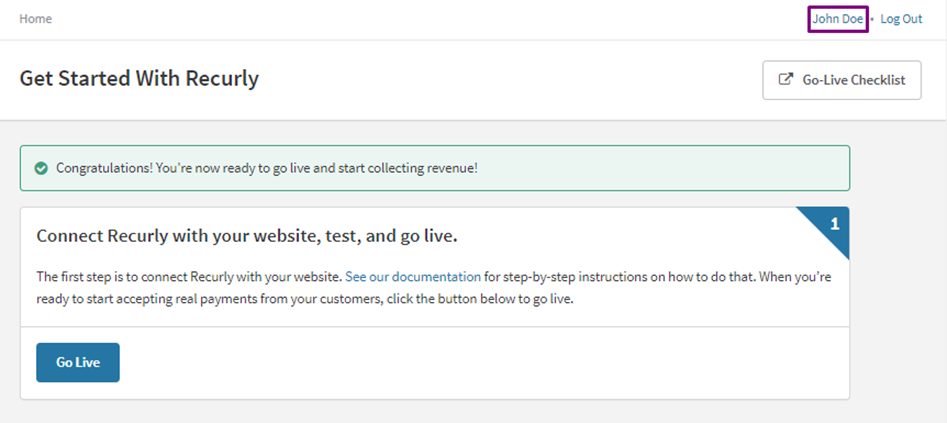947x423 pixels.
Task: Click the external-link icon on Go-Live Checklist
Action: pyautogui.click(x=785, y=79)
